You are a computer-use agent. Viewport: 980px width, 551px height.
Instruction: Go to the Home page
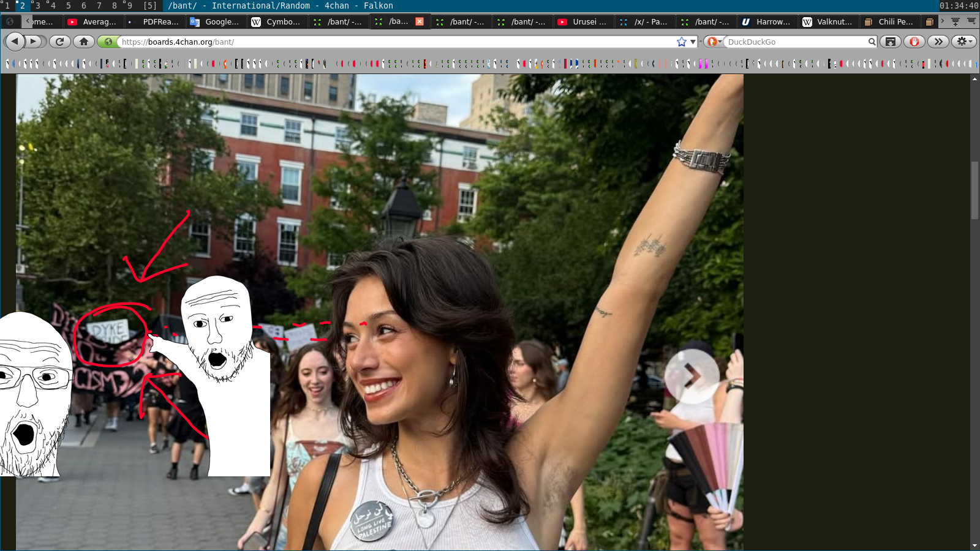(84, 42)
